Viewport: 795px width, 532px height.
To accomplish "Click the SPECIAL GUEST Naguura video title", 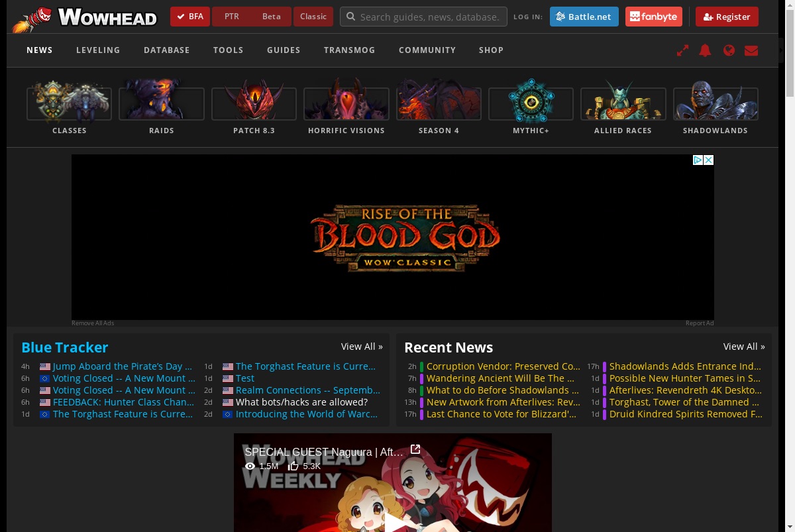I will tap(324, 452).
